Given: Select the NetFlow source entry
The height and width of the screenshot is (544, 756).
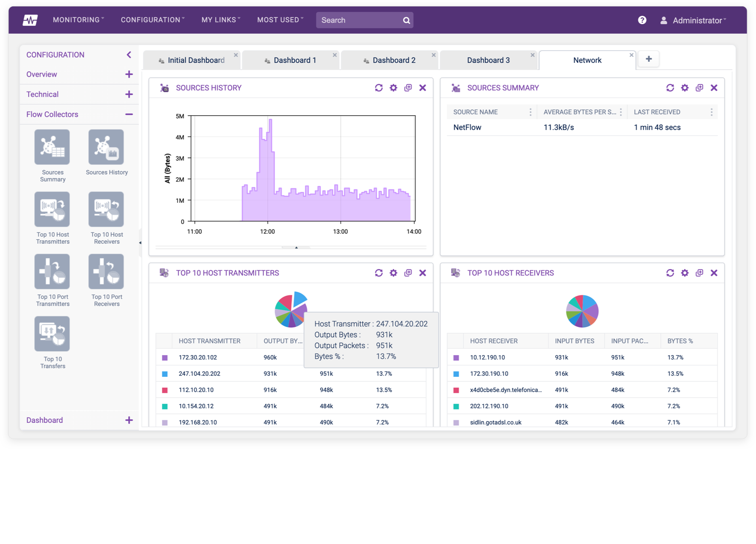Looking at the screenshot, I should click(466, 127).
